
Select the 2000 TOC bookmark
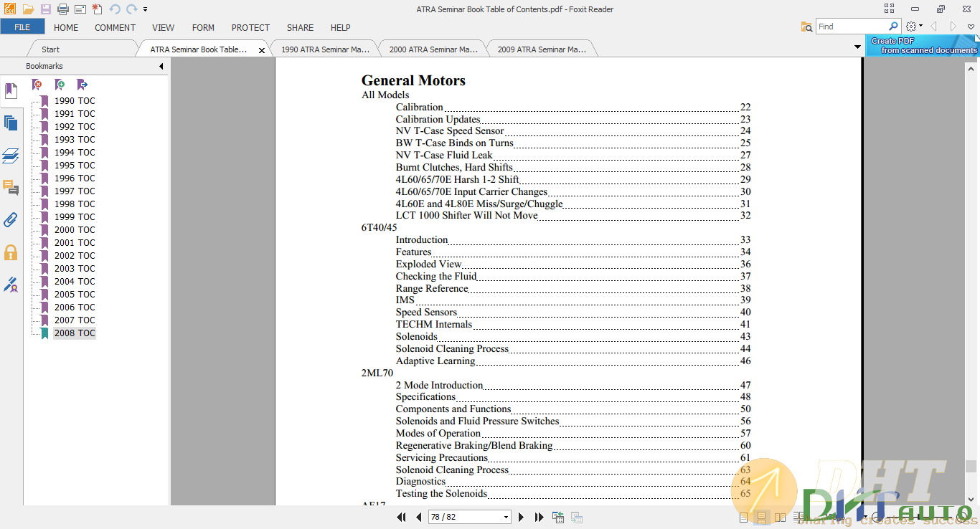(75, 230)
